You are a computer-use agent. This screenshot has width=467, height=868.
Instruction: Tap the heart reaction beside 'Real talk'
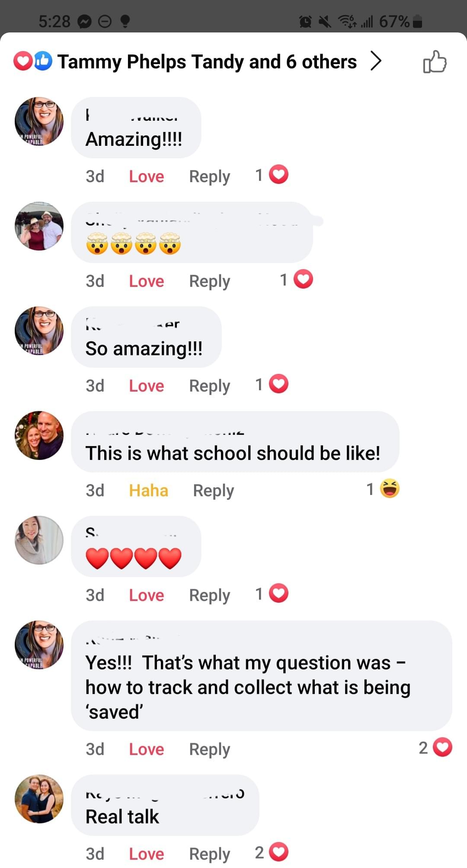click(278, 852)
